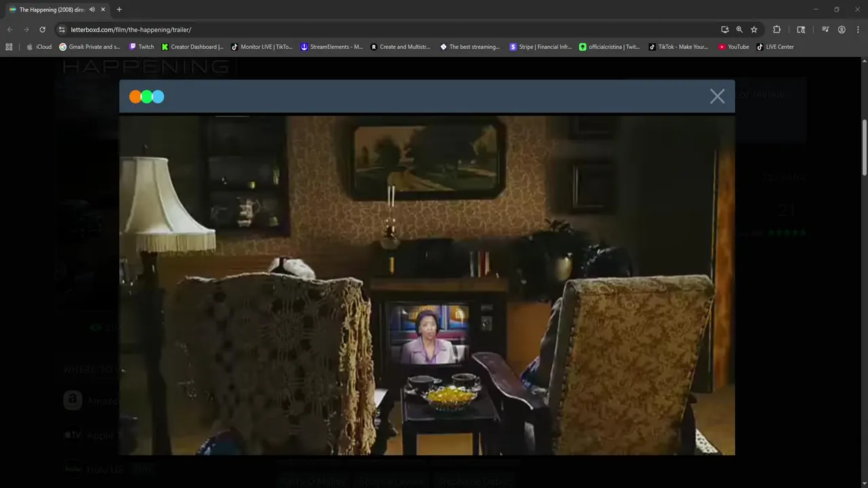The height and width of the screenshot is (488, 868).
Task: Open the iCloud bookmark
Action: tap(39, 47)
